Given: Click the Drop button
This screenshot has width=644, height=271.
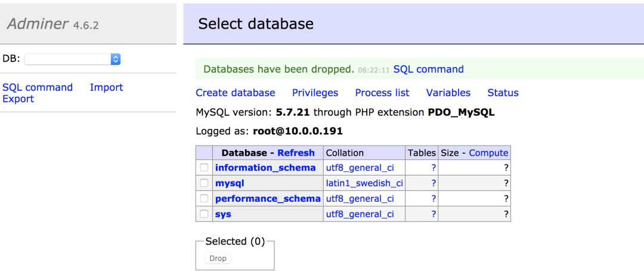Looking at the screenshot, I should click(218, 258).
